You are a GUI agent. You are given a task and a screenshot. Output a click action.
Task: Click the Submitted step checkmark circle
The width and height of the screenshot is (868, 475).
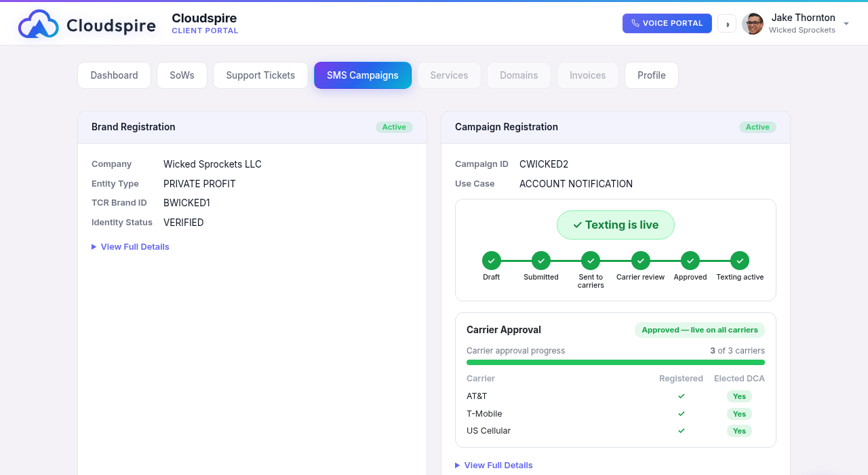pyautogui.click(x=541, y=261)
